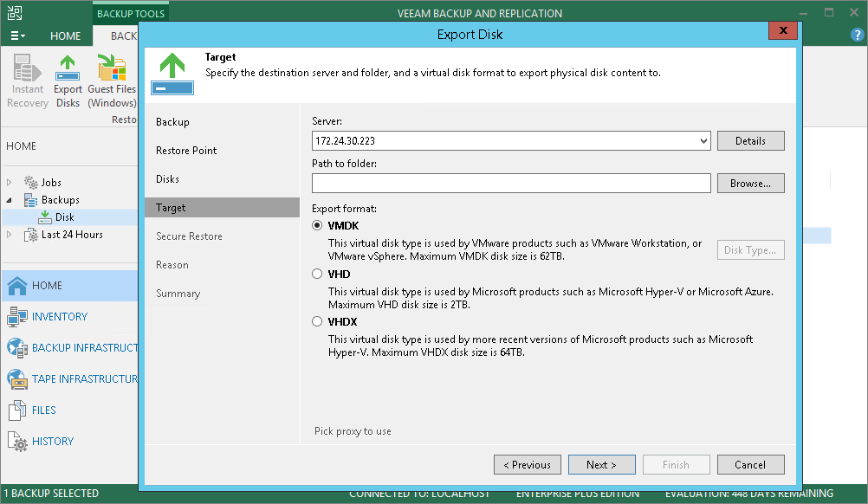
Task: Click the Instant Recovery ribbon icon
Action: pyautogui.click(x=27, y=68)
